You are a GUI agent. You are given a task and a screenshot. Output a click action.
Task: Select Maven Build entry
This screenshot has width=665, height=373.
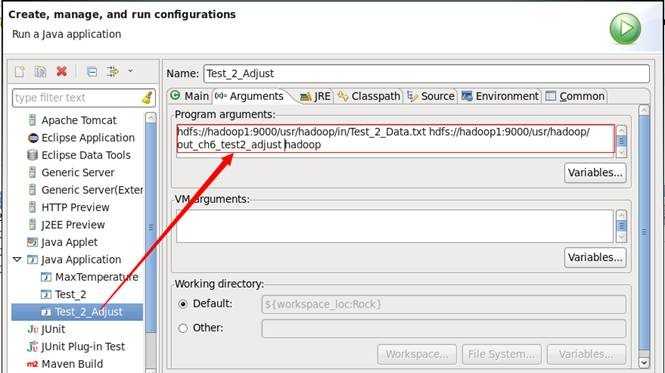pyautogui.click(x=72, y=364)
